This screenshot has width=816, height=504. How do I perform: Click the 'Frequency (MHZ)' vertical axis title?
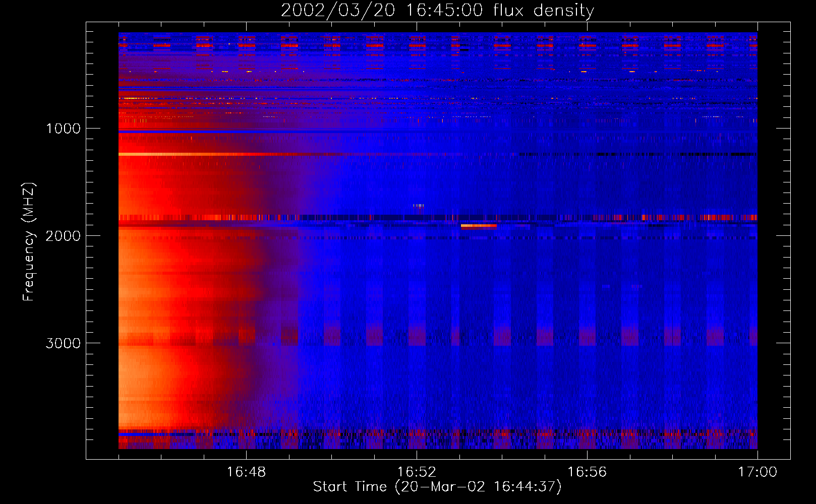[29, 242]
